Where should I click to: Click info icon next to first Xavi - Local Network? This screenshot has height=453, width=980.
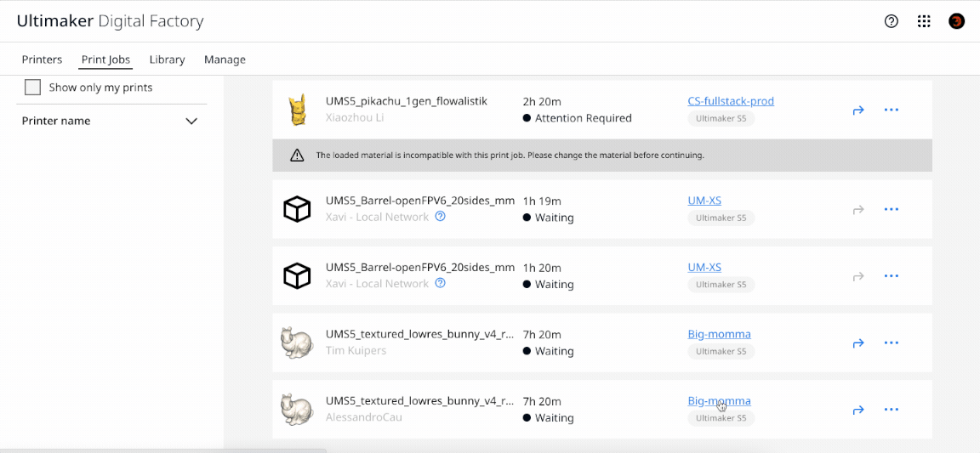click(x=440, y=217)
